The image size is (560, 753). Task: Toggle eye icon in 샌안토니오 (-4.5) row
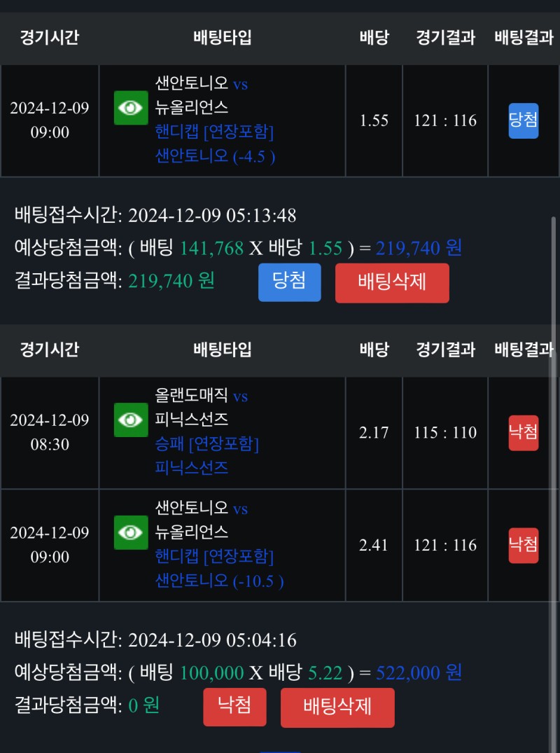(131, 108)
